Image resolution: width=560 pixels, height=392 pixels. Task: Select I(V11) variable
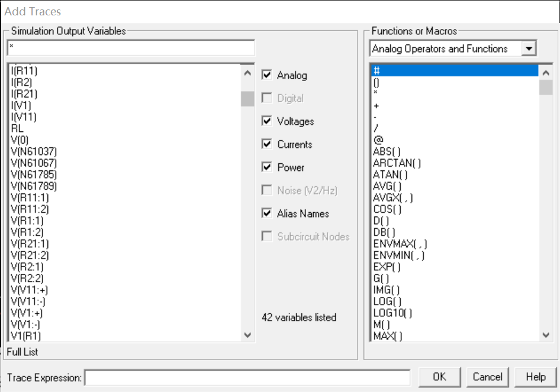[x=24, y=117]
